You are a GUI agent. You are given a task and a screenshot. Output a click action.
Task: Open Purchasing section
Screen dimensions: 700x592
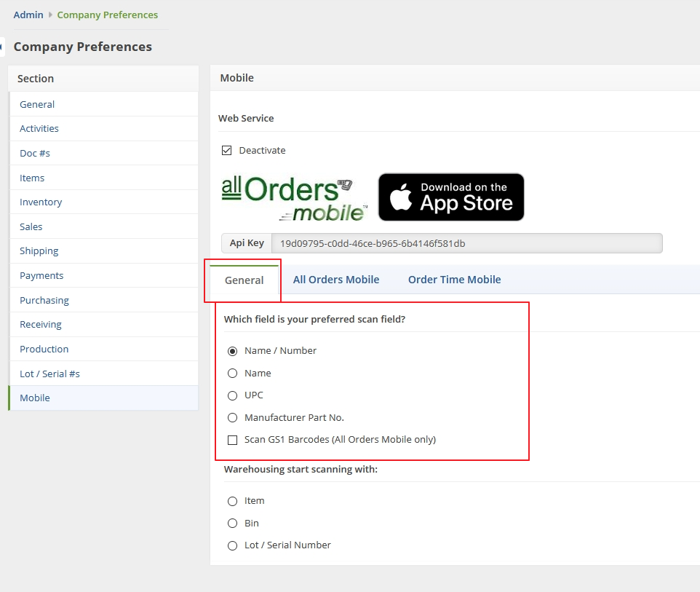tap(103, 300)
